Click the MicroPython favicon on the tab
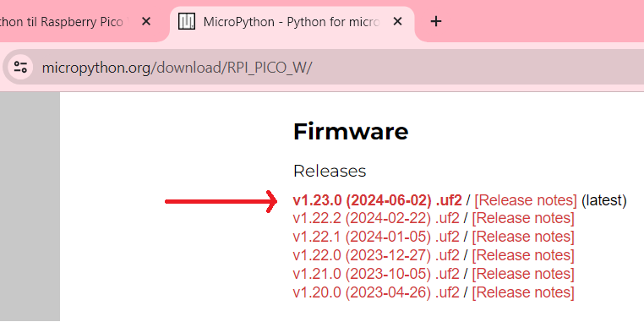 point(187,21)
